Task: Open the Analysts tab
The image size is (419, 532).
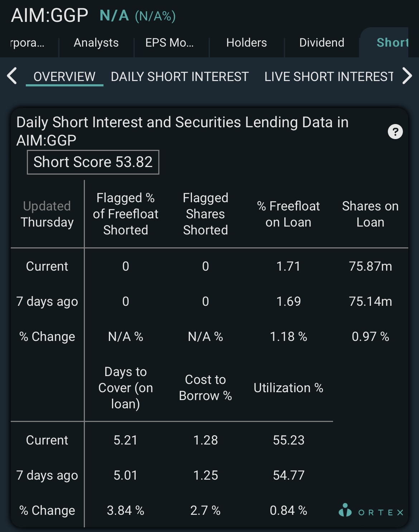Action: [x=96, y=43]
